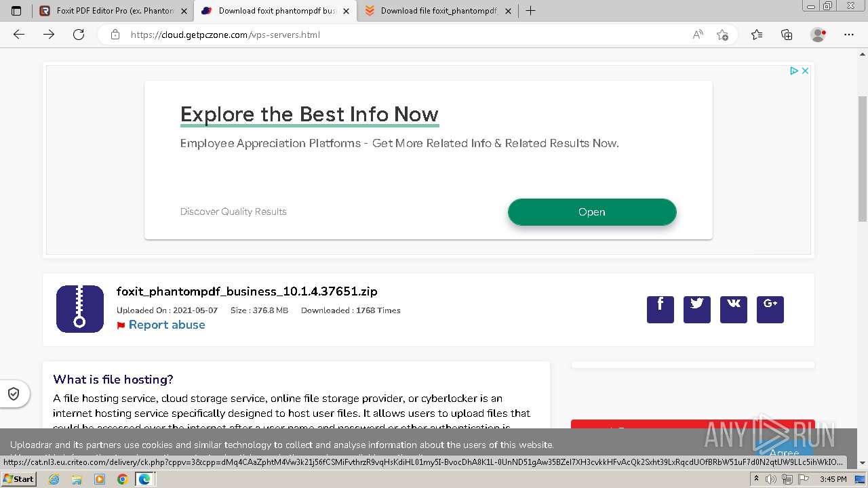Click the What is file hosting? heading
Screen dimensions: 868x488
(x=113, y=380)
